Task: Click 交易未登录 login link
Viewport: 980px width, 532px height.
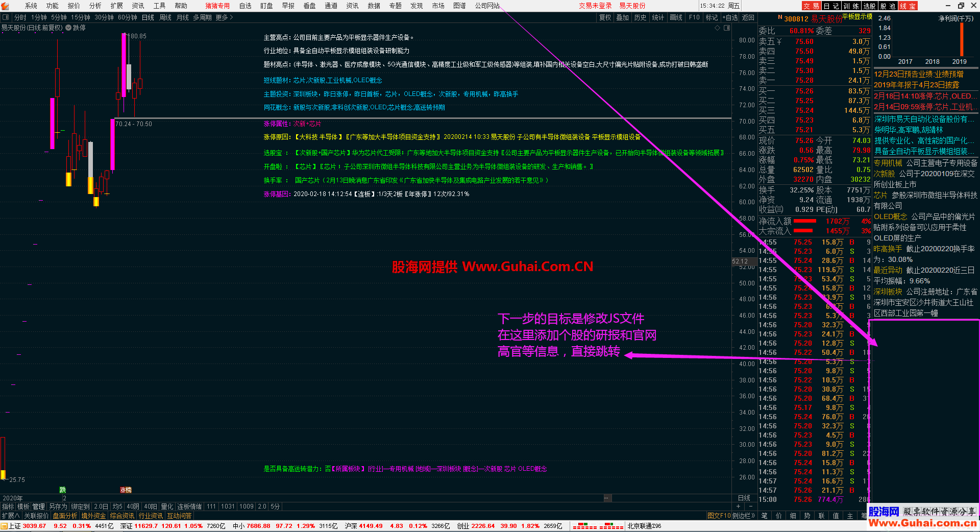Action: [x=595, y=6]
